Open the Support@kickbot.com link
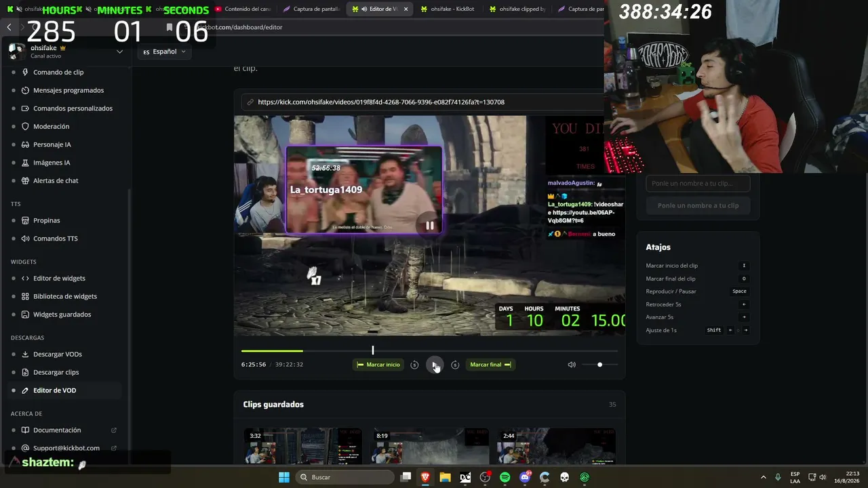The width and height of the screenshot is (868, 488). [65, 448]
